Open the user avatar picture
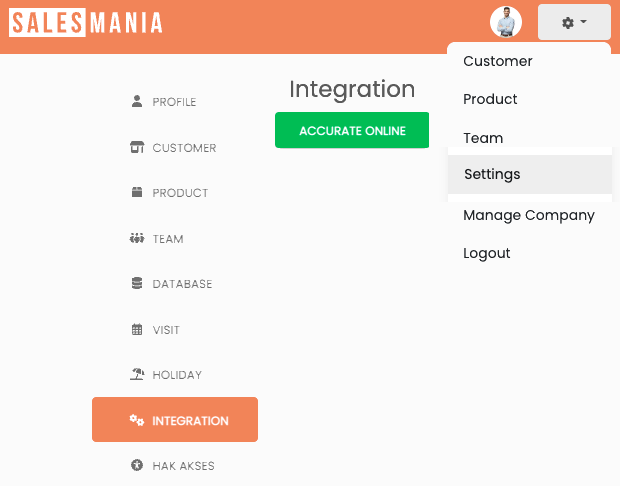The width and height of the screenshot is (620, 486). coord(507,22)
